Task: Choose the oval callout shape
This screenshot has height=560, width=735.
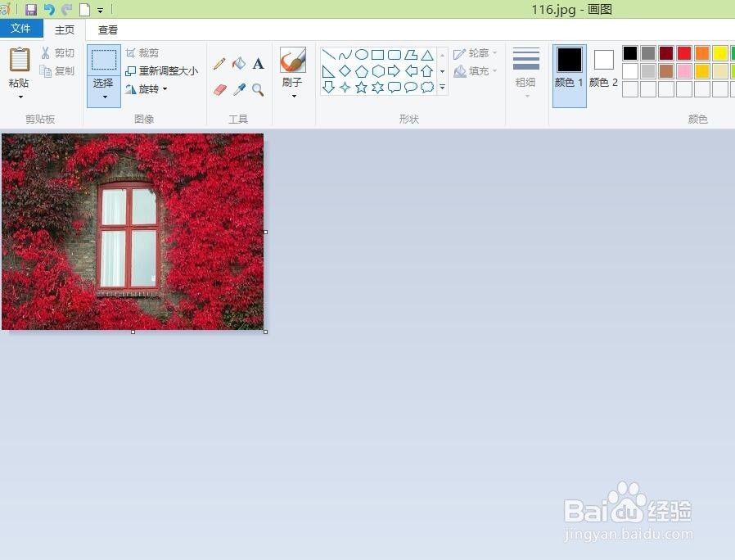Action: (411, 88)
